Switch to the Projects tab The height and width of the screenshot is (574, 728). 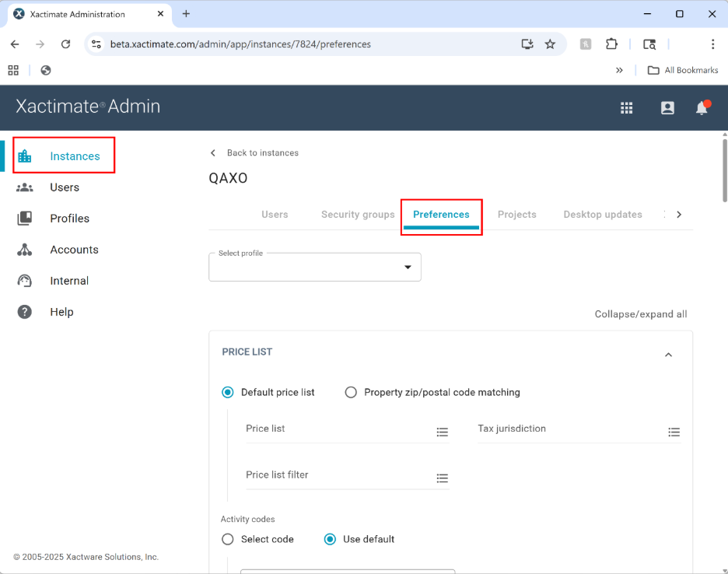[x=516, y=215]
